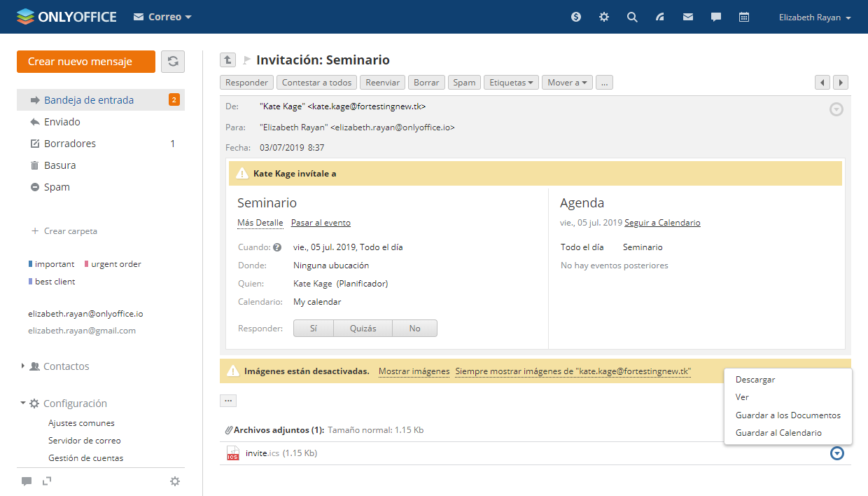This screenshot has height=496, width=868.
Task: Click Crear nuevo mensaje button
Action: click(x=85, y=62)
